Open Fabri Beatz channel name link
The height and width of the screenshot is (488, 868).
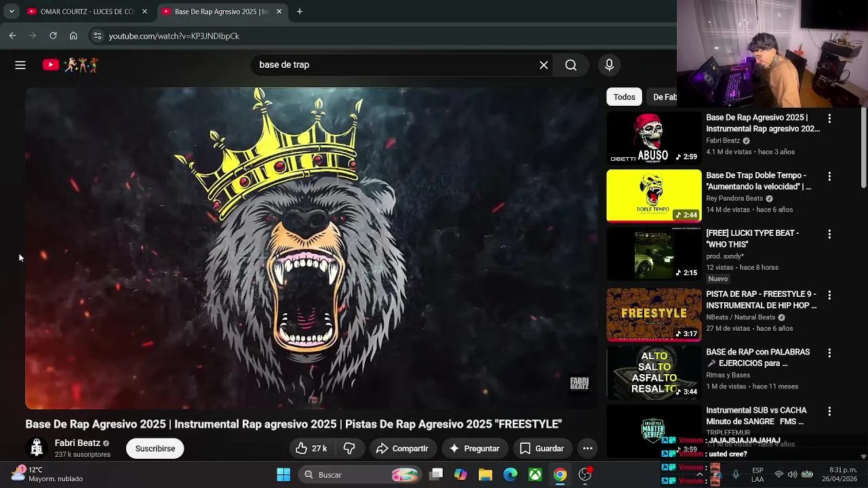click(77, 443)
